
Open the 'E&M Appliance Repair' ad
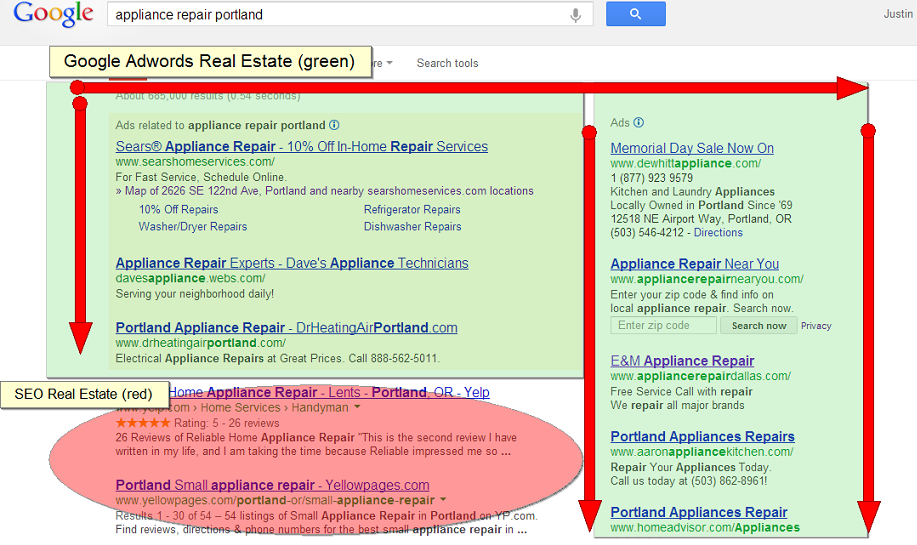682,361
